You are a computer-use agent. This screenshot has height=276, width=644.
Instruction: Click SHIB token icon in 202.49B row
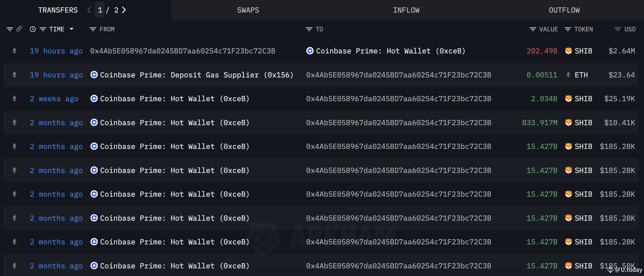click(x=568, y=51)
